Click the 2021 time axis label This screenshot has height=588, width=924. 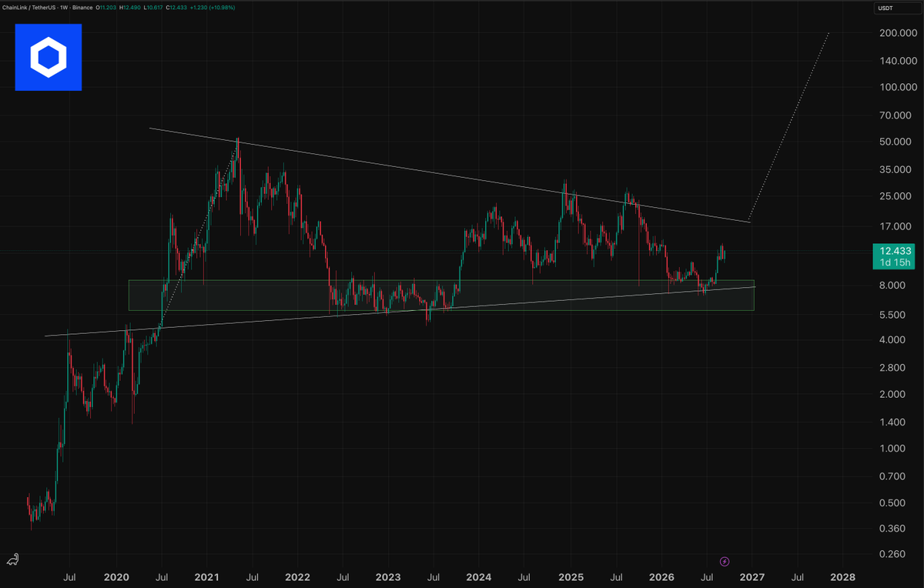[x=206, y=576]
